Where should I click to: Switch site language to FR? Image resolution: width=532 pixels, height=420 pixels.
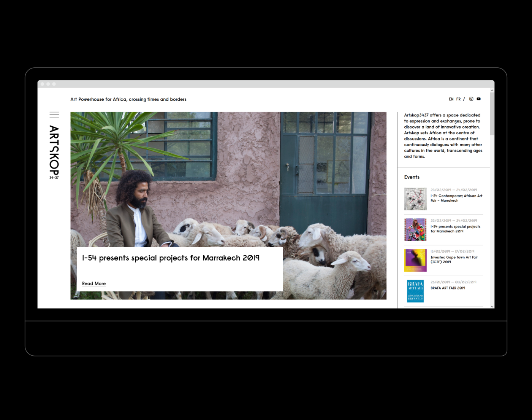tap(458, 99)
